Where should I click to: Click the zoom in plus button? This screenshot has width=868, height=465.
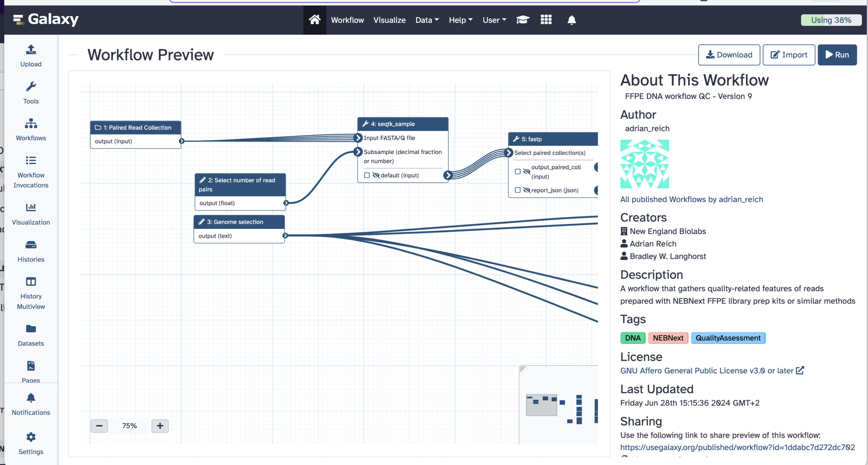pos(160,426)
